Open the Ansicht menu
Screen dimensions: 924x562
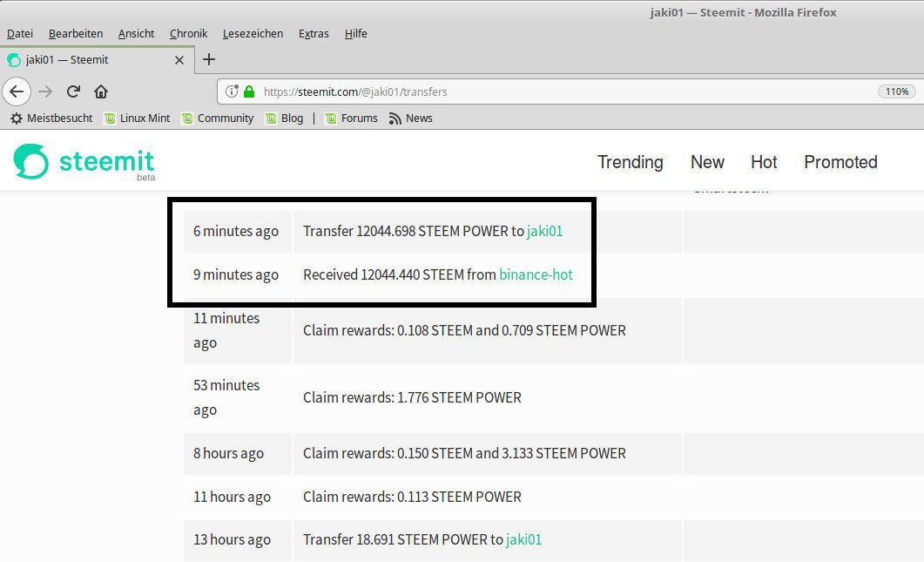click(x=136, y=34)
